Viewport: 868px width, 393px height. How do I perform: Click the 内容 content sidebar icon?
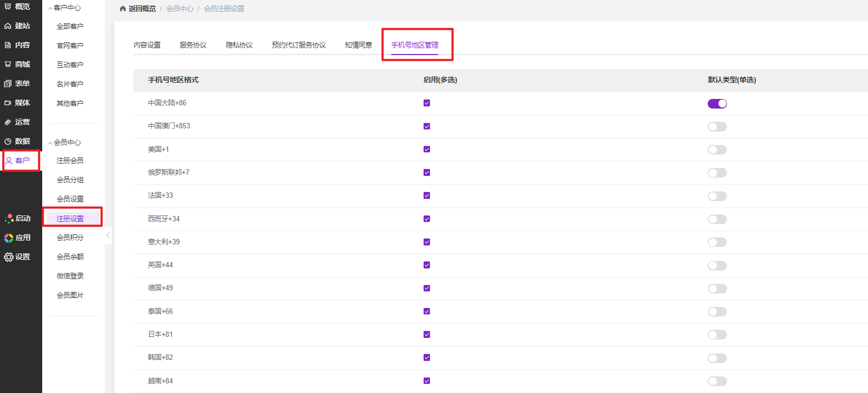tap(8, 45)
